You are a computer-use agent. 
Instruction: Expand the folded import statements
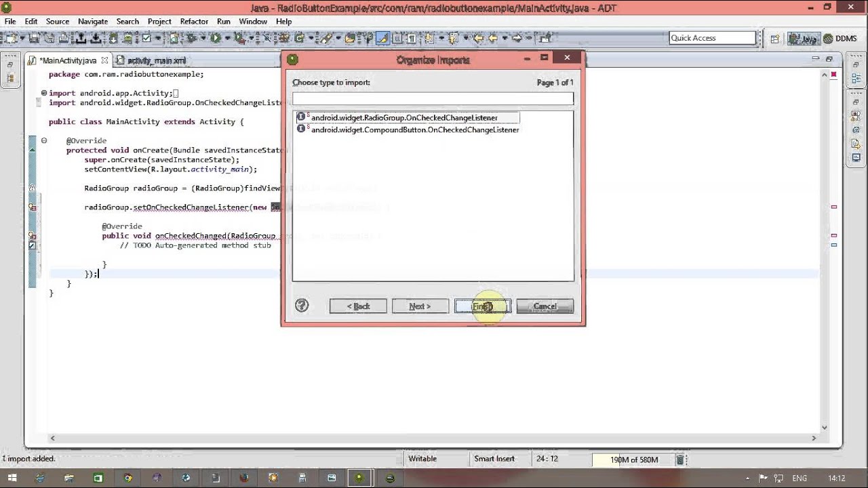44,93
